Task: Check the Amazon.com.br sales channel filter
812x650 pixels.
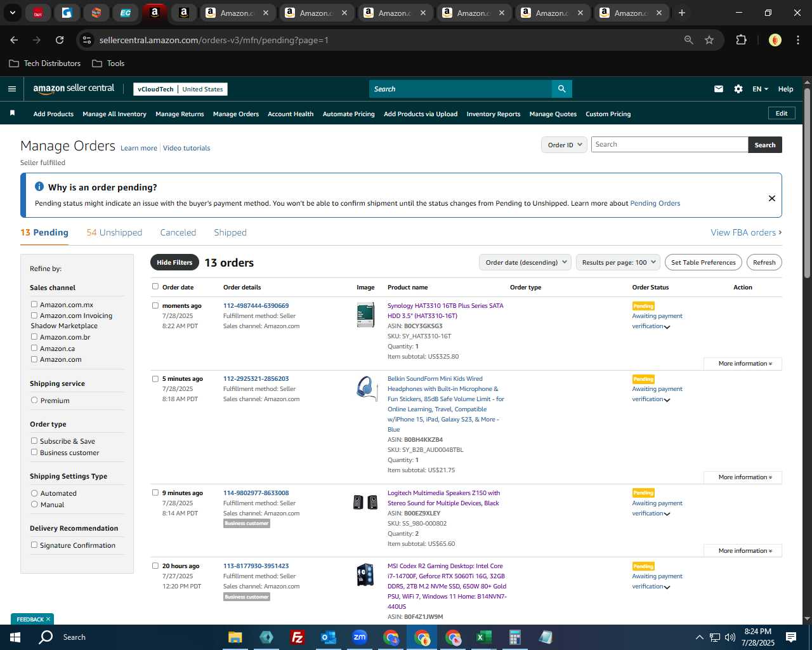Action: [x=34, y=336]
